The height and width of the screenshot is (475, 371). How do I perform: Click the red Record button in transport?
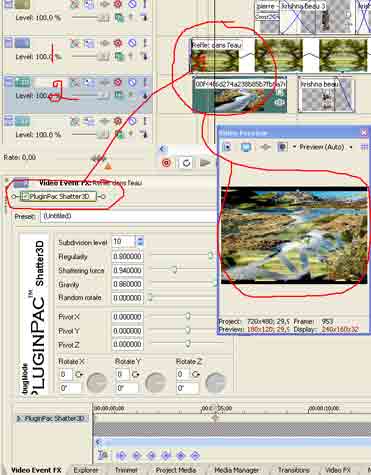166,163
